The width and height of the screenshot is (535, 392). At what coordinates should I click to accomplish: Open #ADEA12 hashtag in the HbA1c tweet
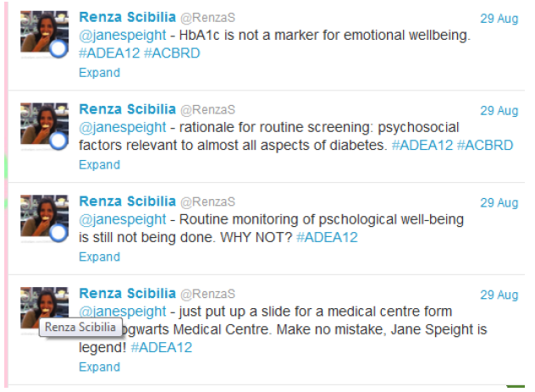click(x=109, y=53)
